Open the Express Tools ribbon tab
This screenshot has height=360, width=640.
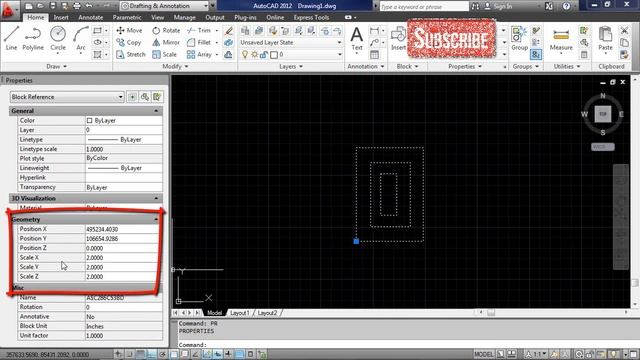[x=311, y=18]
